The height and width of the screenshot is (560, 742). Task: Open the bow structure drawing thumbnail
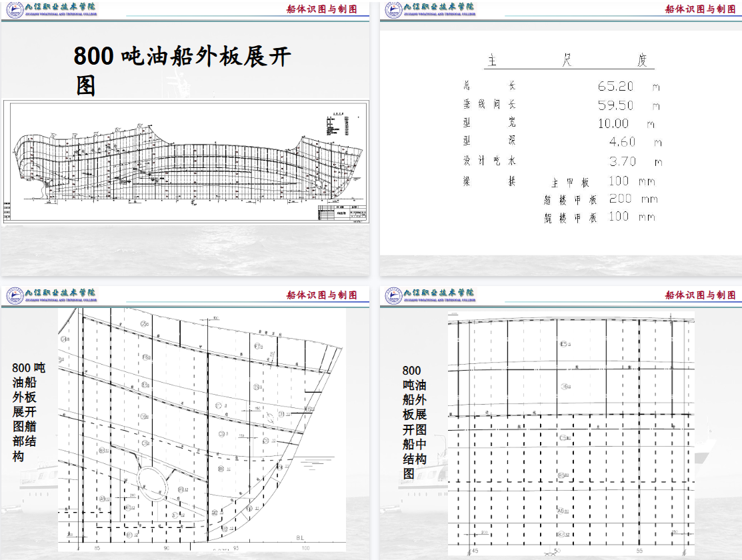[202, 430]
